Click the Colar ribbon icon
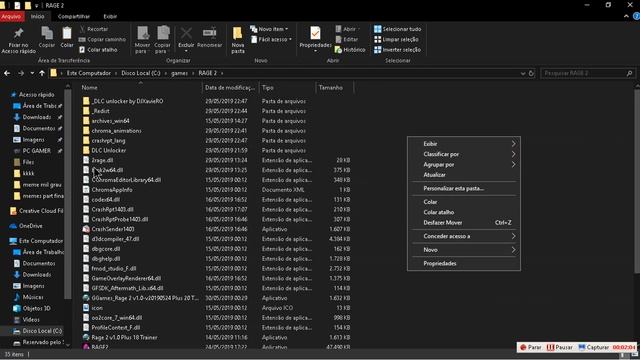 (67, 33)
